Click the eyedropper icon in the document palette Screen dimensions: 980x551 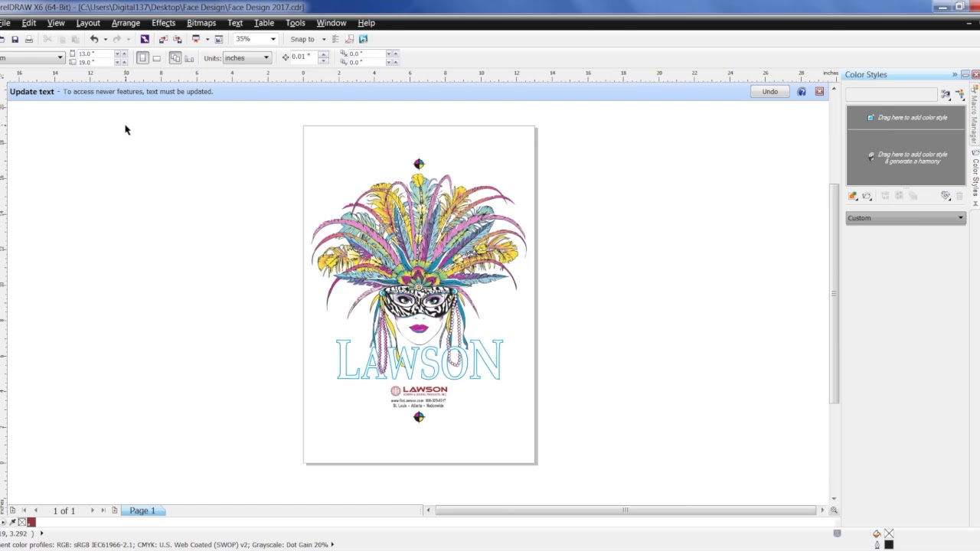(12, 522)
